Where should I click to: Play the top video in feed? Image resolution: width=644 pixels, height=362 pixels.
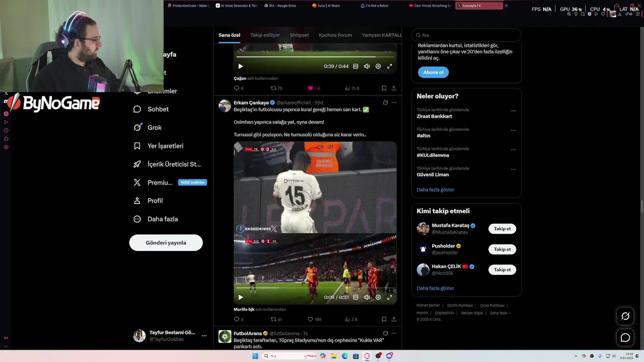[x=240, y=66]
